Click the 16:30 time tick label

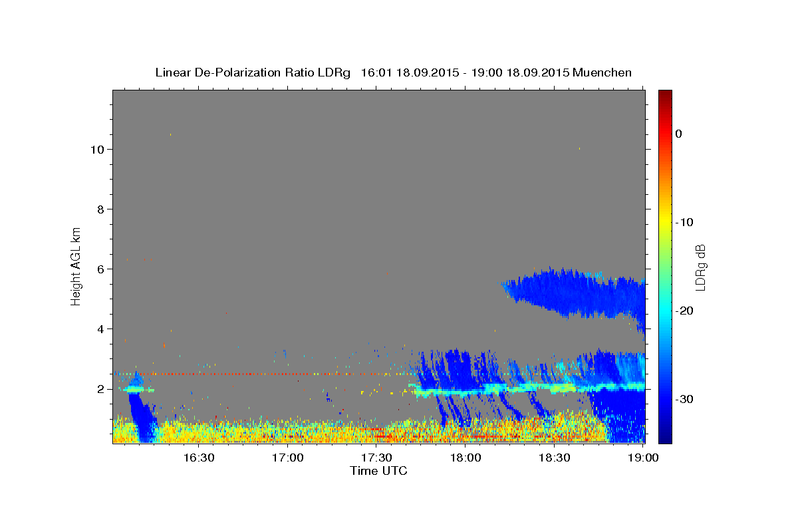point(199,458)
